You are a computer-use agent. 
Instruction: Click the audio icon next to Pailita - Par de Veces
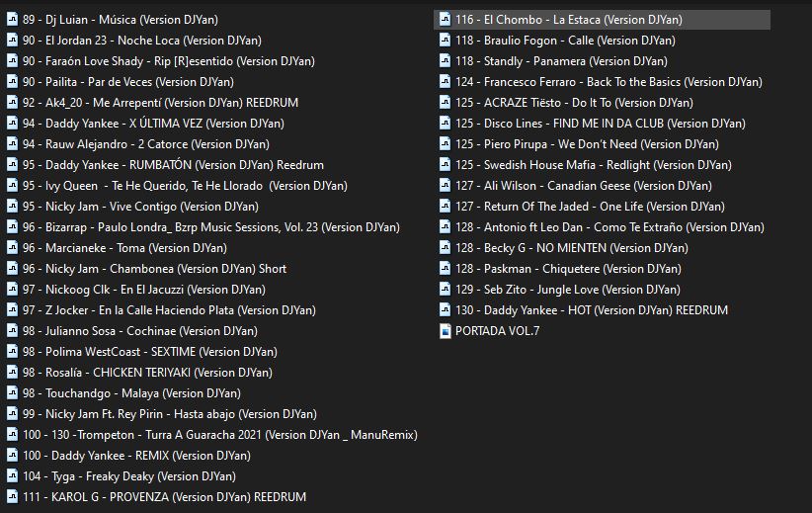tap(12, 81)
